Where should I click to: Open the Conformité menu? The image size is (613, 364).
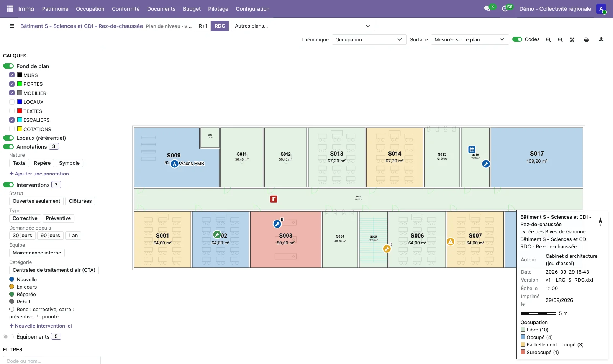click(x=126, y=9)
